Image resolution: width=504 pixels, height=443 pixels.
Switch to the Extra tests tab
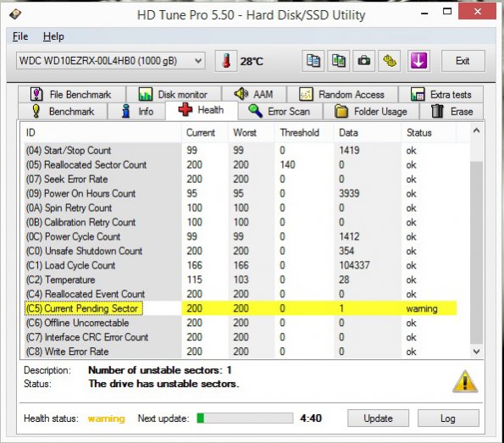pos(440,95)
